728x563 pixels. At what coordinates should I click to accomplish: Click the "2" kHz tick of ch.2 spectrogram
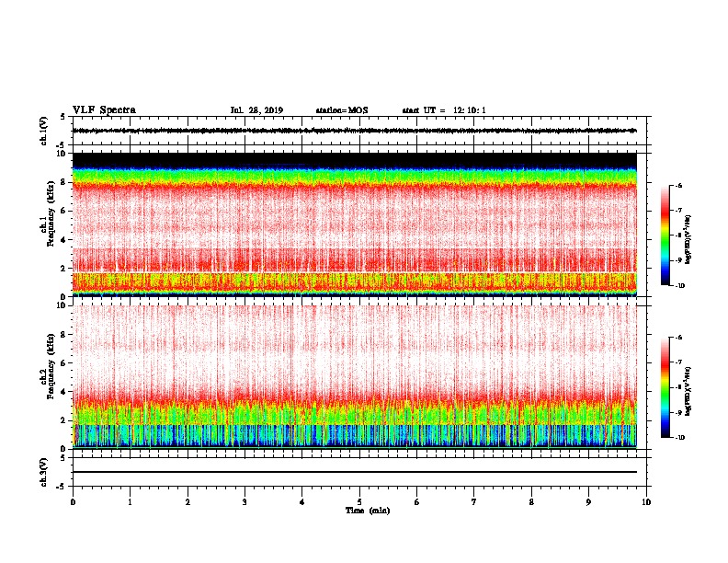pyautogui.click(x=63, y=420)
